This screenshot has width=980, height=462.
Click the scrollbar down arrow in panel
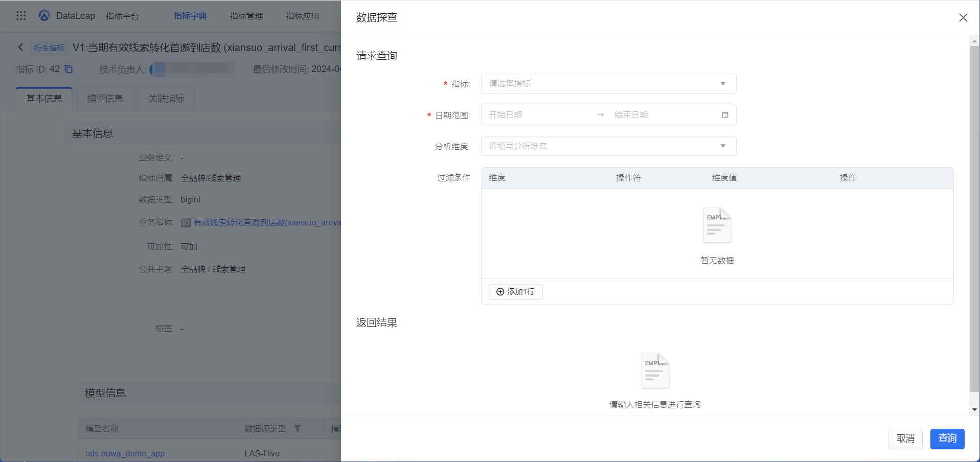click(974, 409)
